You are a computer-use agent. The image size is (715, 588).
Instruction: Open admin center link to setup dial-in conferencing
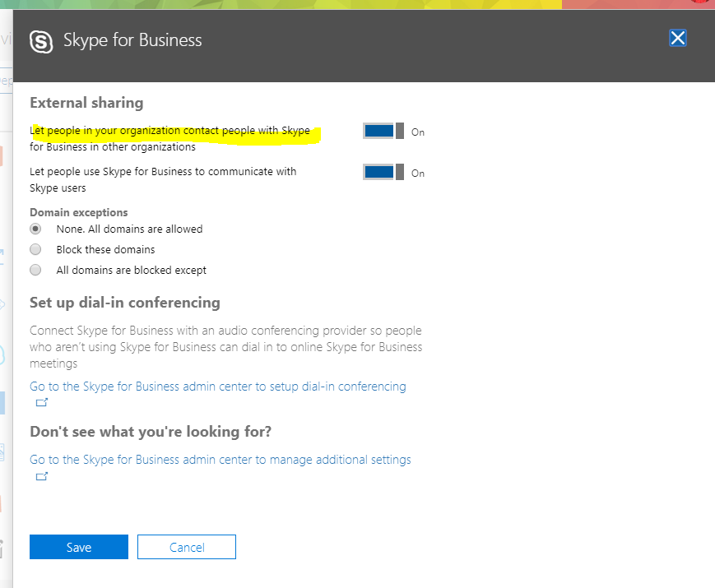[x=217, y=387]
